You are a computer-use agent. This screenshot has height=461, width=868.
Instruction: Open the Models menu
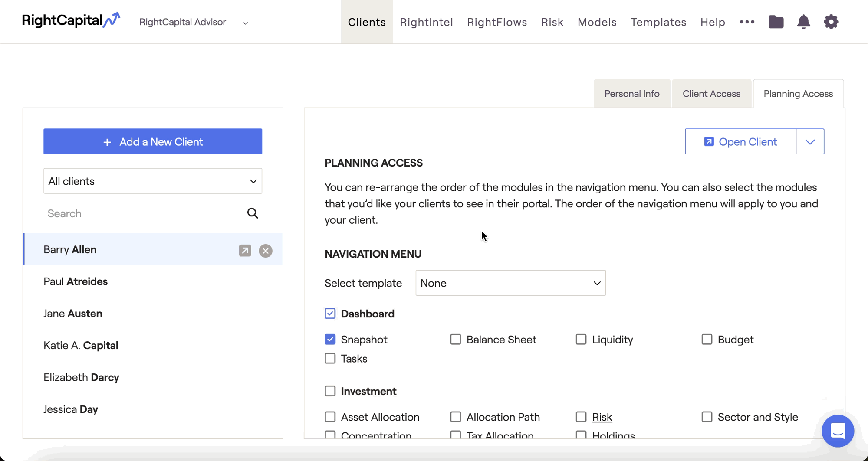597,22
